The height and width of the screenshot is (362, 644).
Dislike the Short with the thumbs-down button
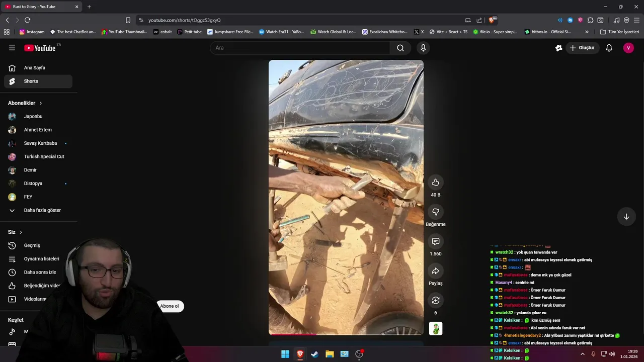coord(436,212)
